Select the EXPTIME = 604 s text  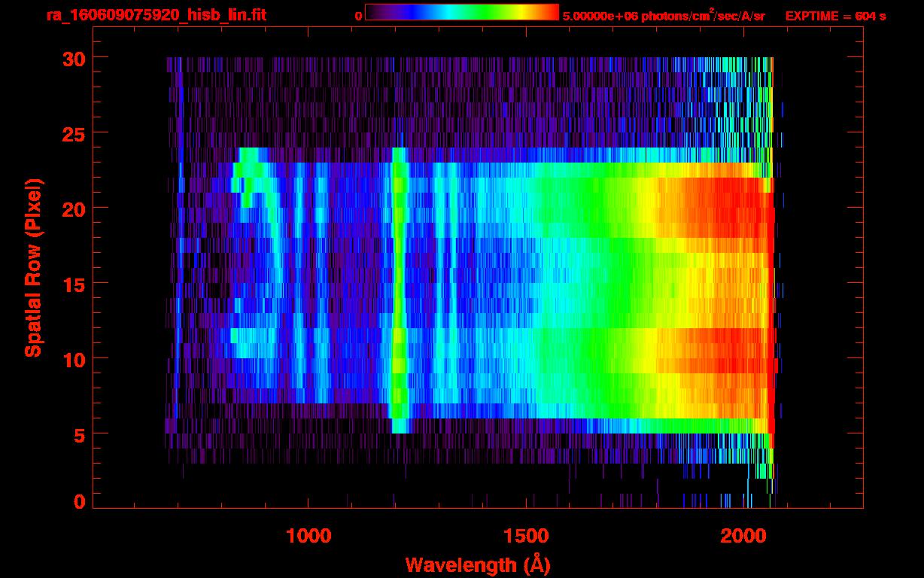[835, 16]
